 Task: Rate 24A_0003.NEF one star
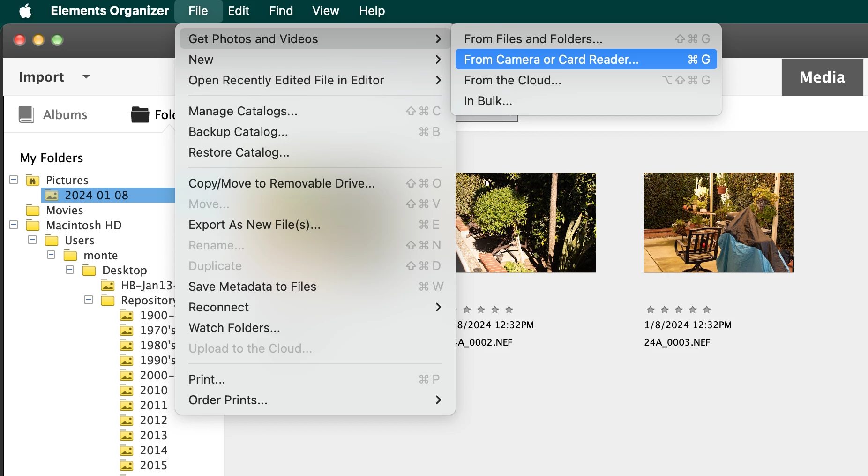(x=651, y=310)
